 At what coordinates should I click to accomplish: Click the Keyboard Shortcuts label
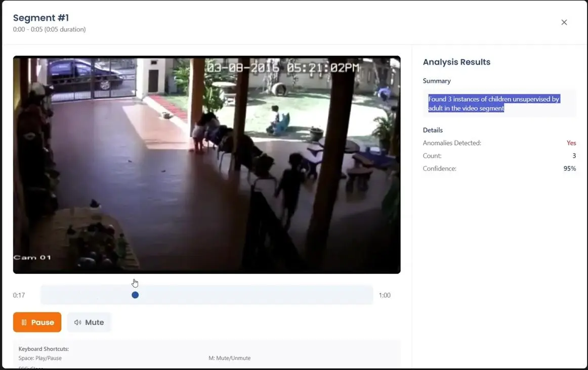pyautogui.click(x=44, y=349)
